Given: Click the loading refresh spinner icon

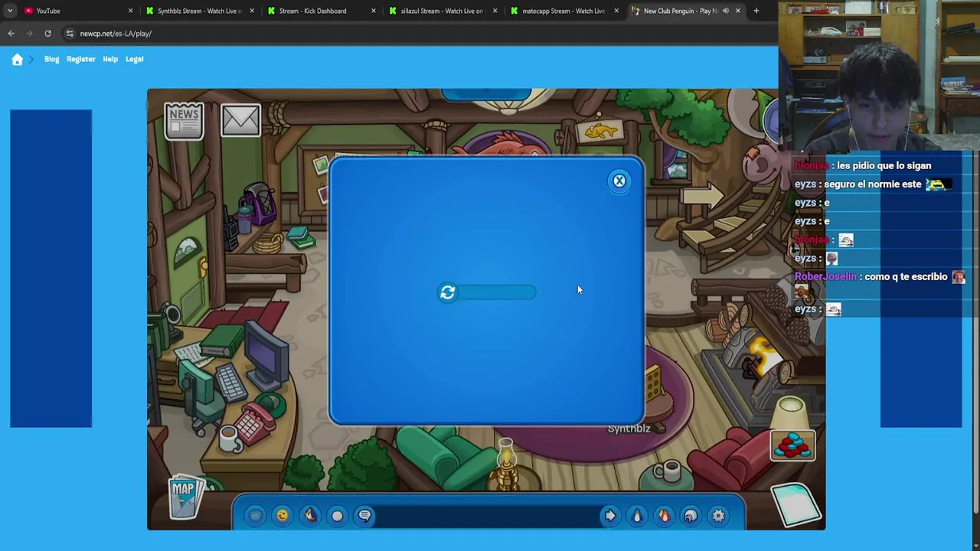Looking at the screenshot, I should coord(448,292).
